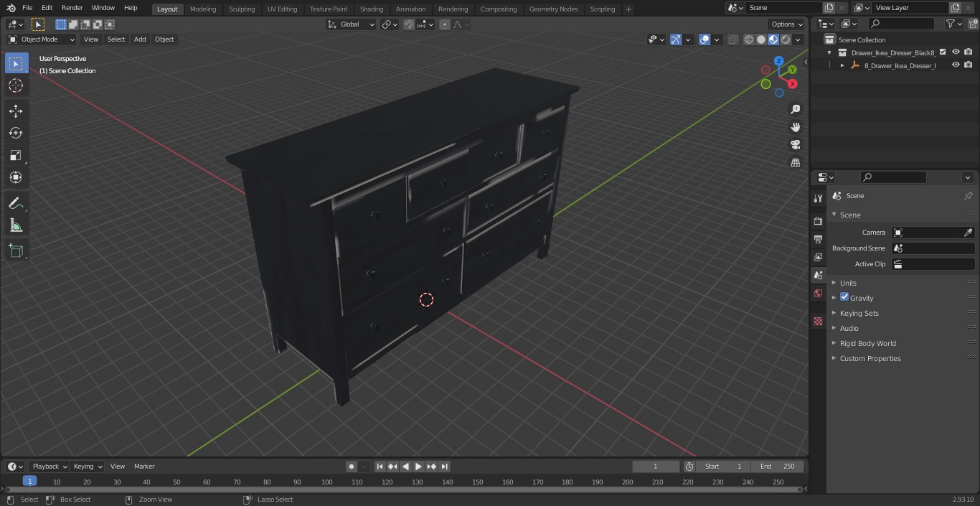980x506 pixels.
Task: Switch to rendered viewport shading
Action: pos(786,39)
